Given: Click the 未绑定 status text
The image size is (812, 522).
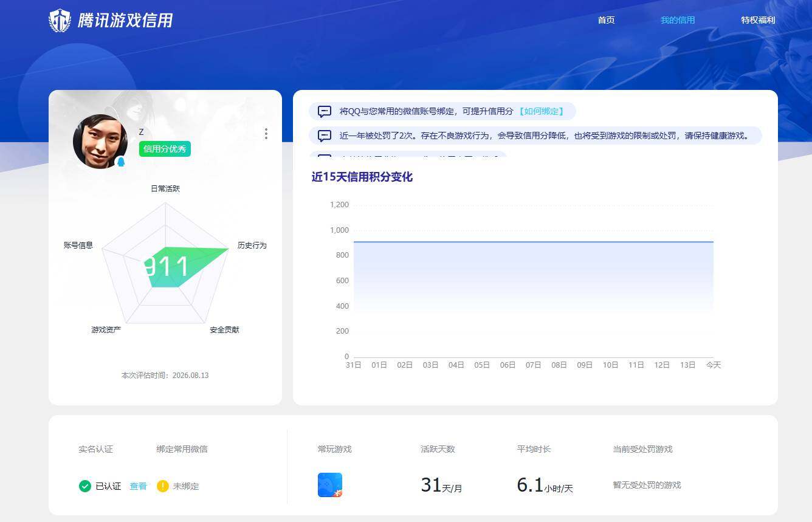Looking at the screenshot, I should (x=186, y=486).
